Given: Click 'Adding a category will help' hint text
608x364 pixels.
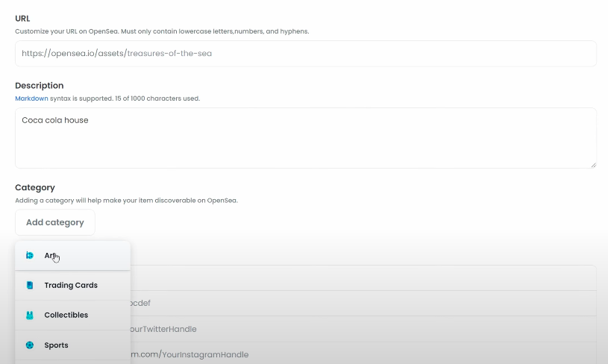Looking at the screenshot, I should pyautogui.click(x=126, y=201).
